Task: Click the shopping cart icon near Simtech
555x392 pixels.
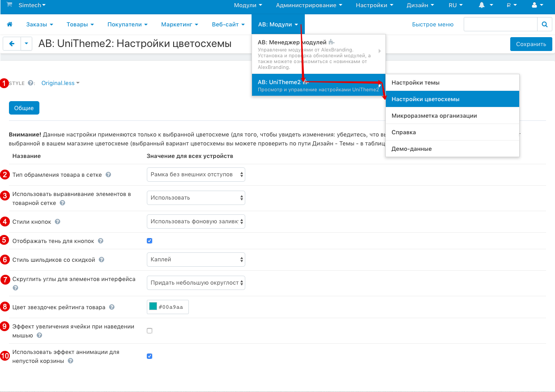Action: 9,5
